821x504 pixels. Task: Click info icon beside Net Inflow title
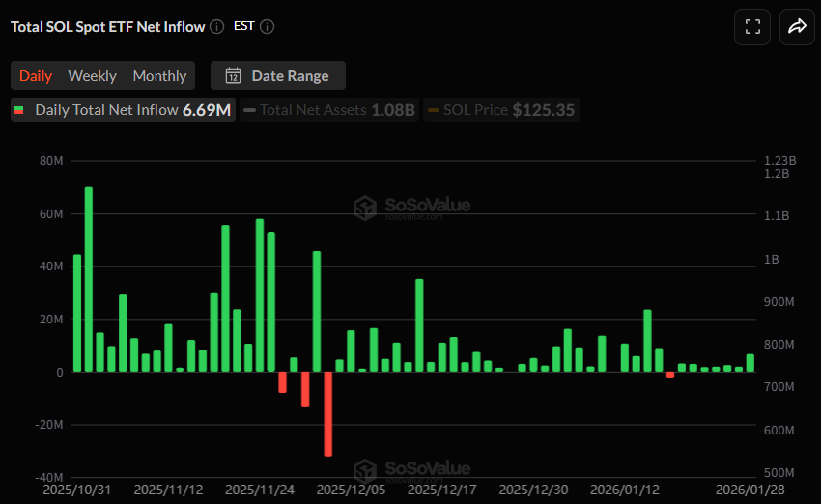click(217, 27)
